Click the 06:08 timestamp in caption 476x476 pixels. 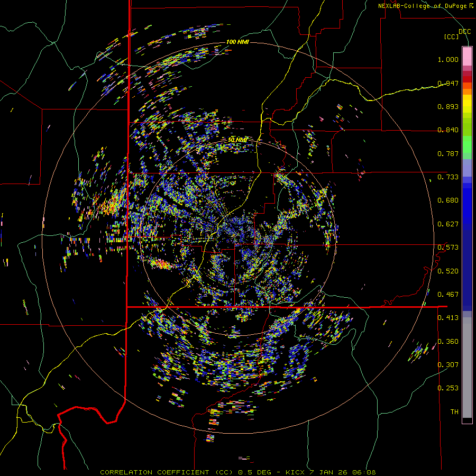pyautogui.click(x=364, y=472)
